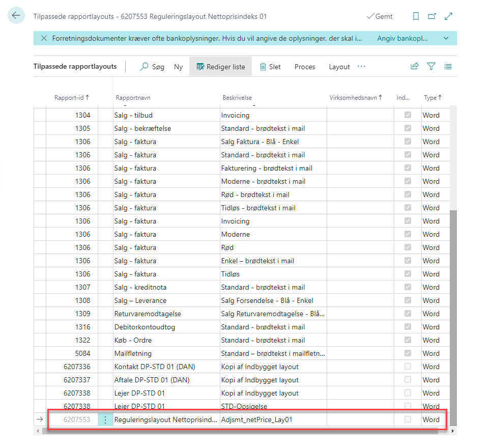Click Angiv bankopl... link
The width and height of the screenshot is (491, 448).
(402, 38)
